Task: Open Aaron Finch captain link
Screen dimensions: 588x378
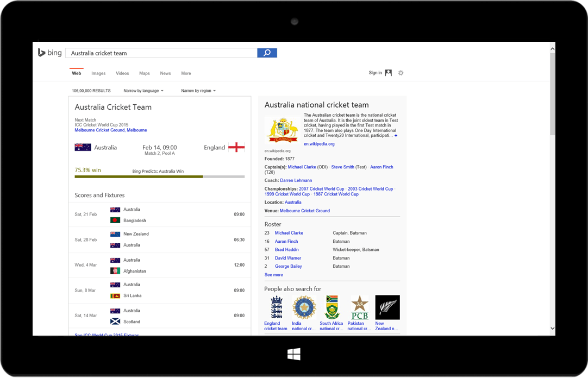Action: [x=381, y=167]
